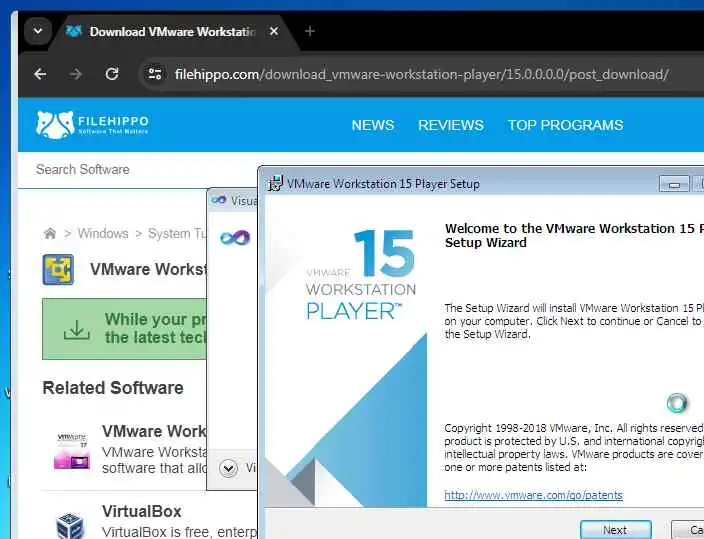The image size is (704, 539).
Task: Click the Related Software heading
Action: (x=113, y=388)
